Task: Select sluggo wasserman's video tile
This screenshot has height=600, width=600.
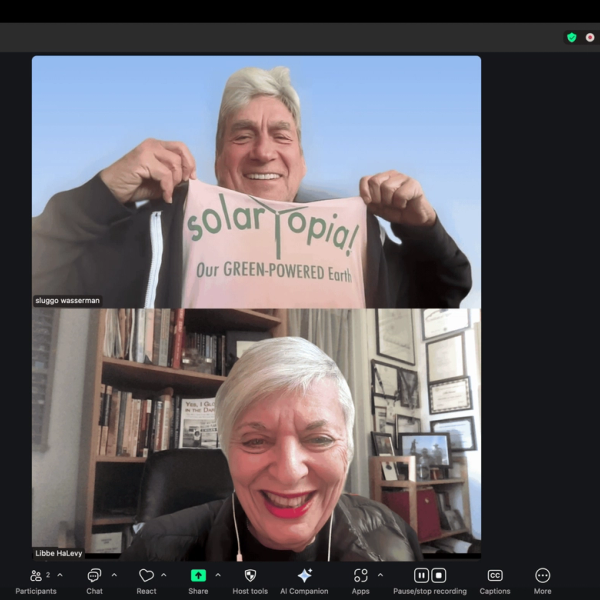Action: (256, 182)
